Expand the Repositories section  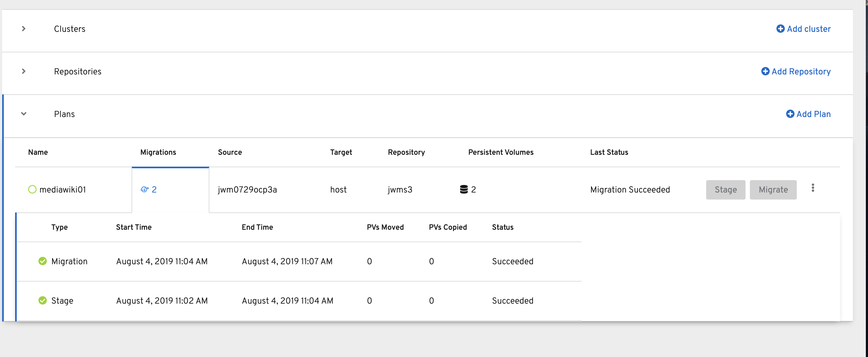(23, 71)
